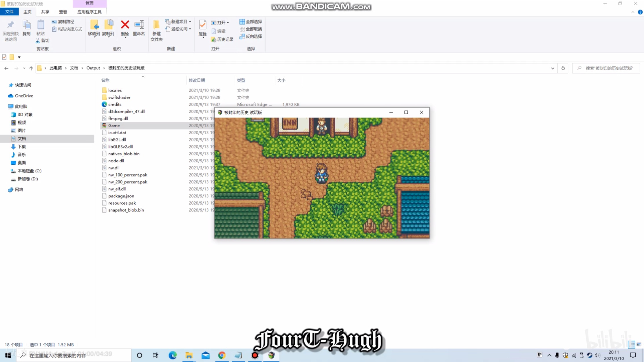
Task: Toggle the quick access toolbar properties checkbox
Action: coord(4,57)
